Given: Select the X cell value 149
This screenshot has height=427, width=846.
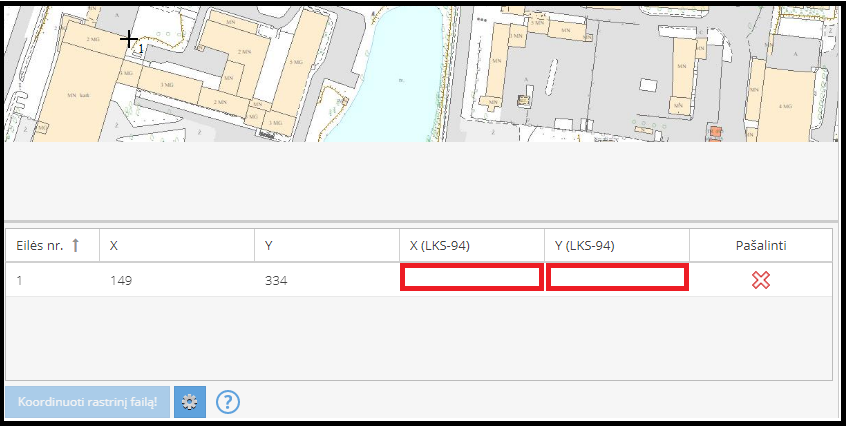Looking at the screenshot, I should point(123,281).
